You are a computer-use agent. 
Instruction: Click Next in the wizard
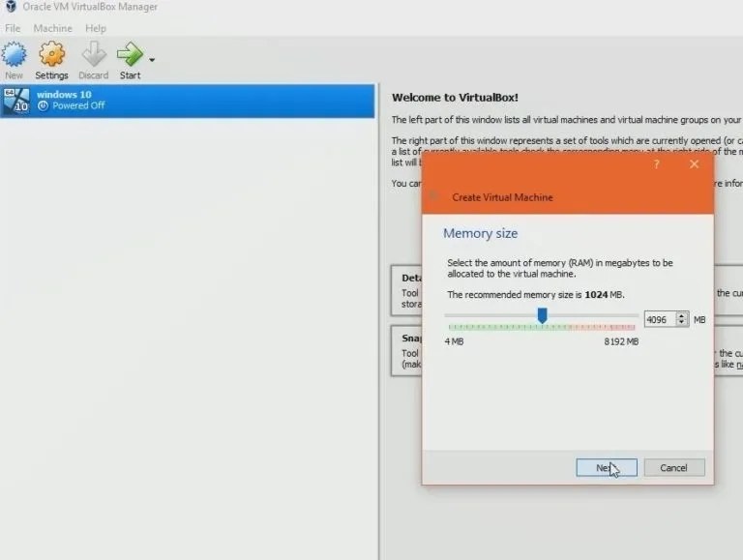(607, 467)
